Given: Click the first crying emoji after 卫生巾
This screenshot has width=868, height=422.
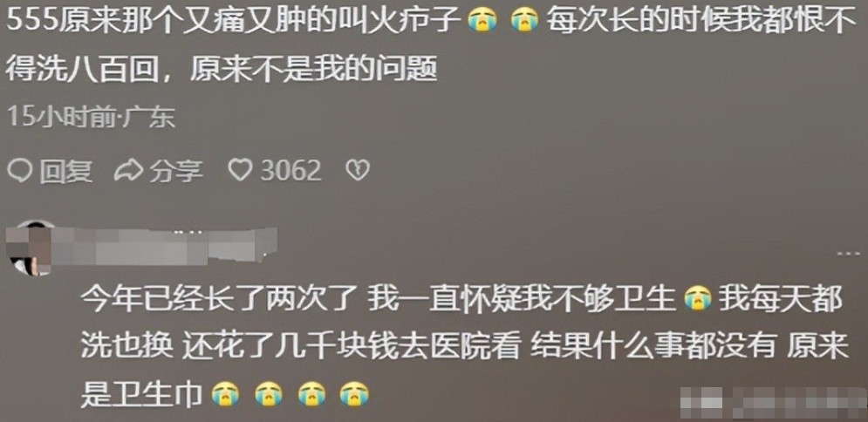Looking at the screenshot, I should coord(226,394).
